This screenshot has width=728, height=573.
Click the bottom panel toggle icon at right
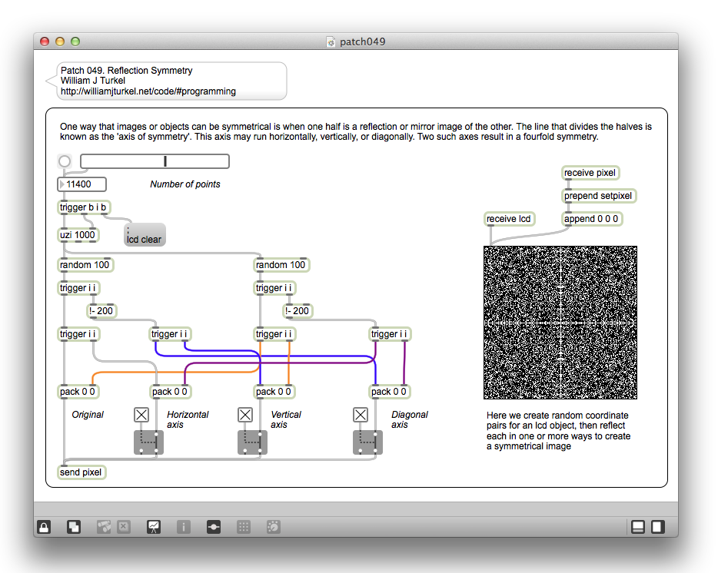tap(637, 527)
